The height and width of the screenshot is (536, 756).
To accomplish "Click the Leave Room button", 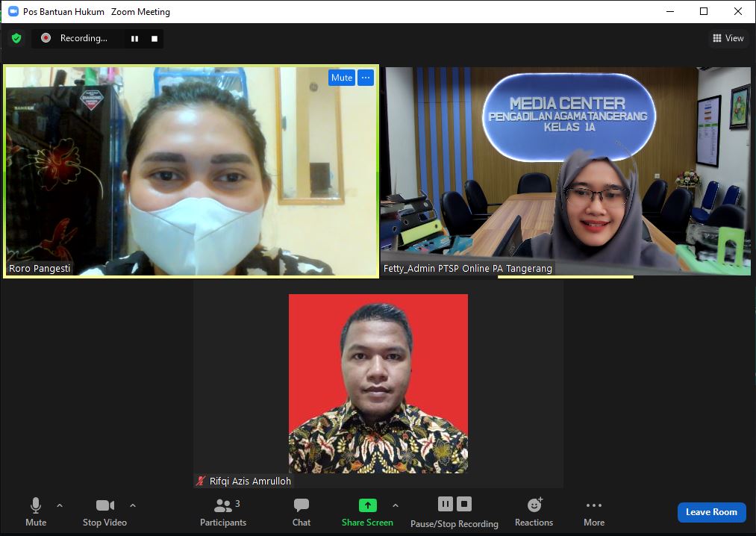I will pyautogui.click(x=711, y=512).
